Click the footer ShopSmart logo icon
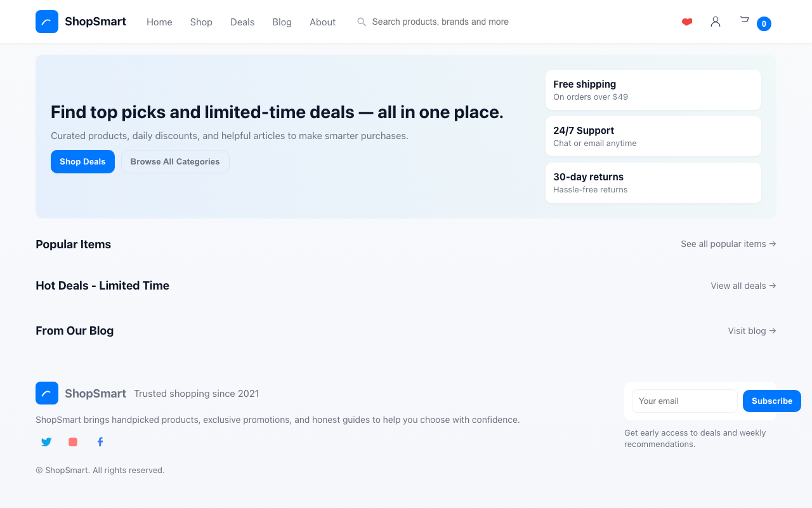 [x=46, y=393]
